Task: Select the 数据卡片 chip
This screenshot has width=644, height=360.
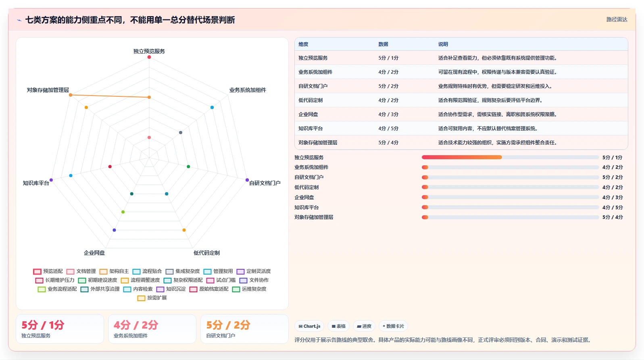Action: click(393, 326)
